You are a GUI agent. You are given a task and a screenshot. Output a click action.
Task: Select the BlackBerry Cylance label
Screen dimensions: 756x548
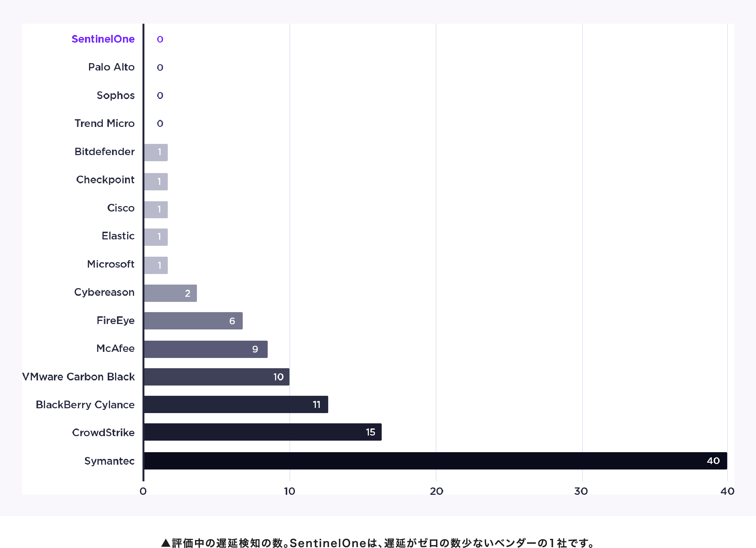85,405
